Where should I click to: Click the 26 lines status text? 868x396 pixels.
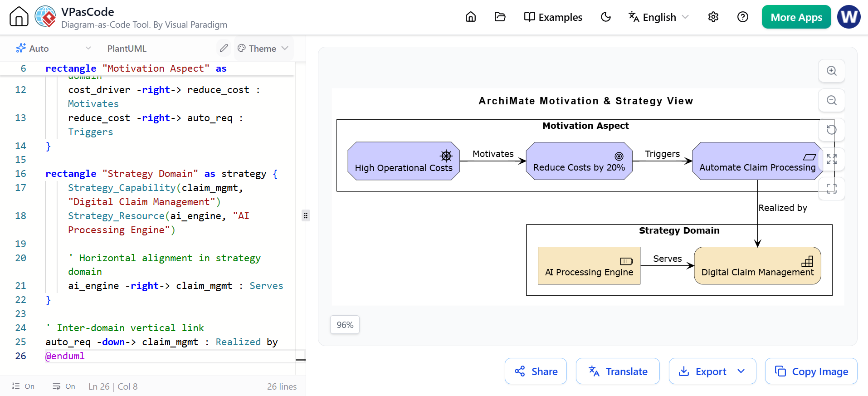(x=282, y=386)
